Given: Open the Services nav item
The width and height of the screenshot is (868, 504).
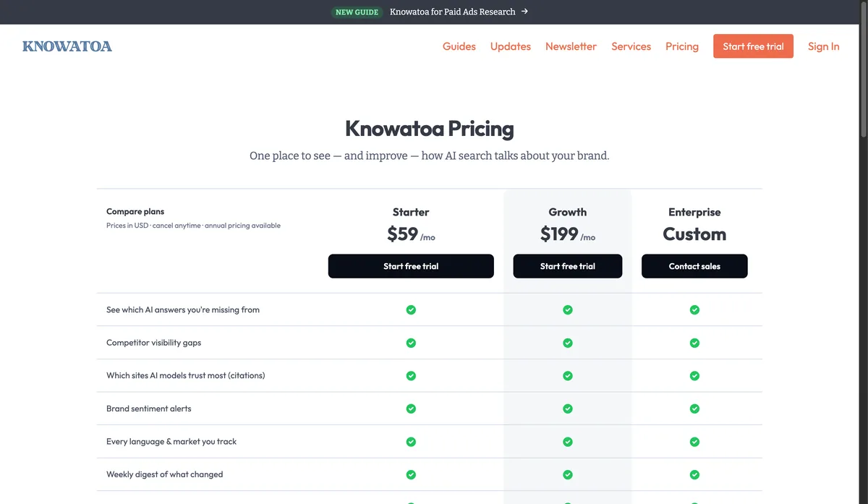Looking at the screenshot, I should [631, 46].
